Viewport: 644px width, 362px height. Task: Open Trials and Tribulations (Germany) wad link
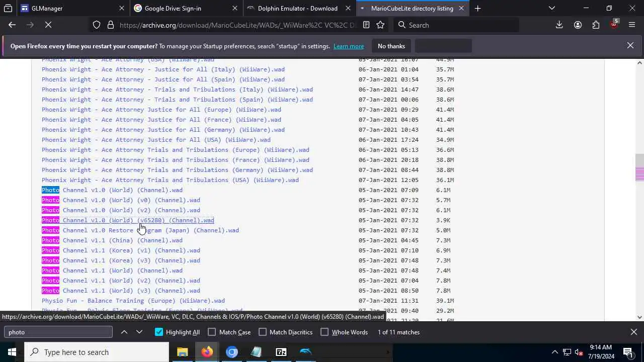click(x=177, y=170)
